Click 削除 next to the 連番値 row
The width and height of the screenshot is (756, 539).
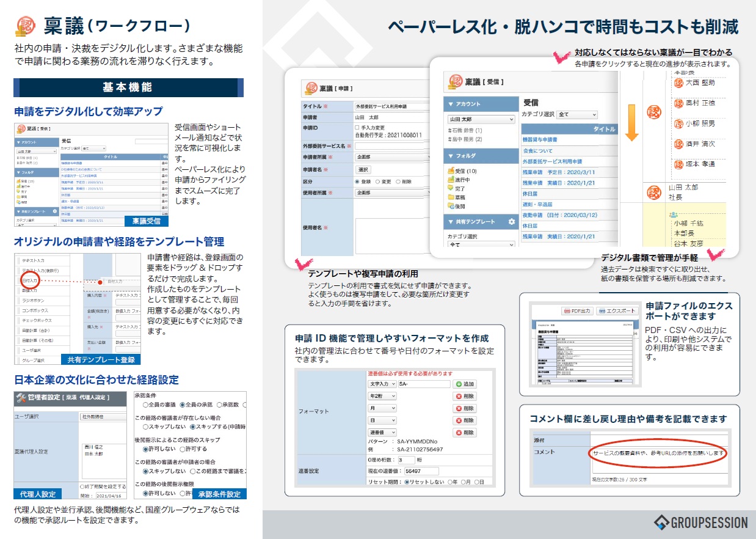pyautogui.click(x=465, y=433)
